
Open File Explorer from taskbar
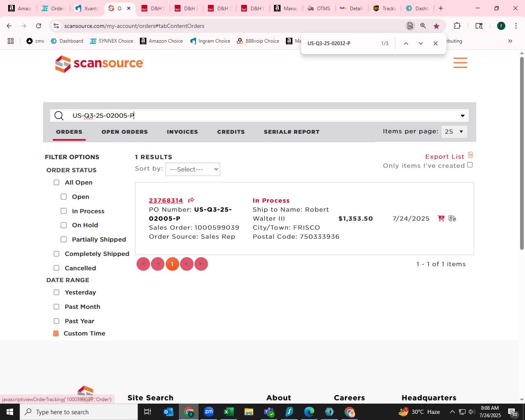click(249, 412)
